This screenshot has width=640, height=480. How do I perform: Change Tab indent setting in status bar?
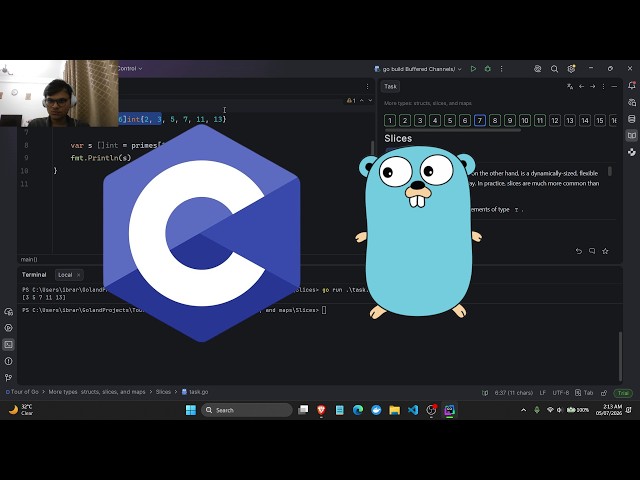584,393
